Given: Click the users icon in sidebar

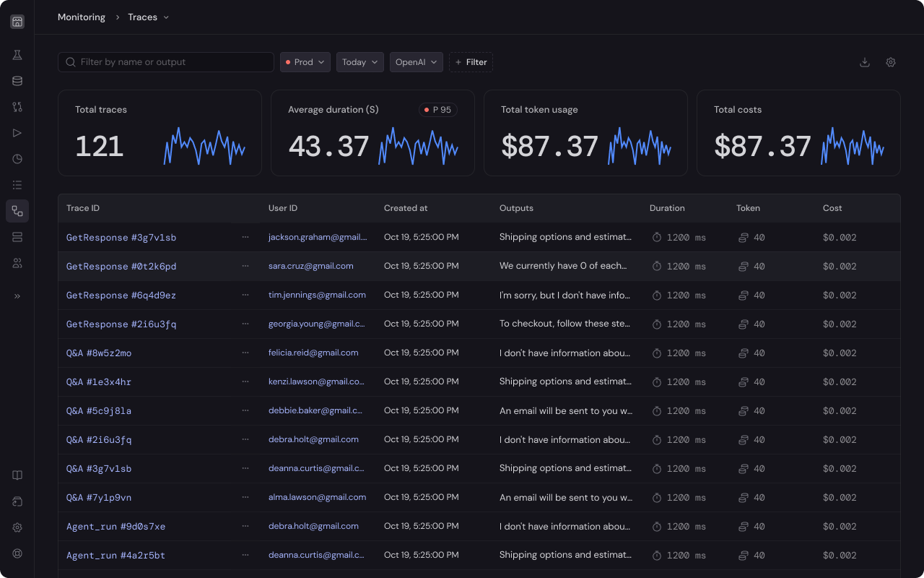Looking at the screenshot, I should point(17,263).
